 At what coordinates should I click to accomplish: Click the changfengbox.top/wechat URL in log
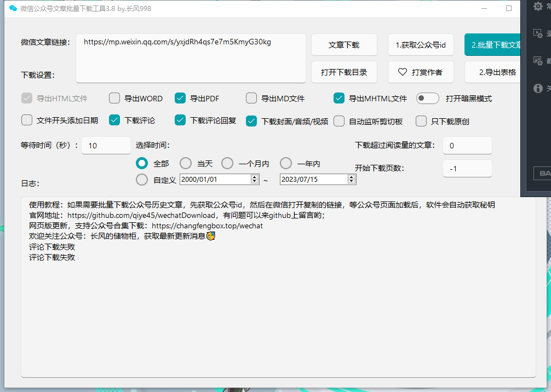(x=208, y=226)
